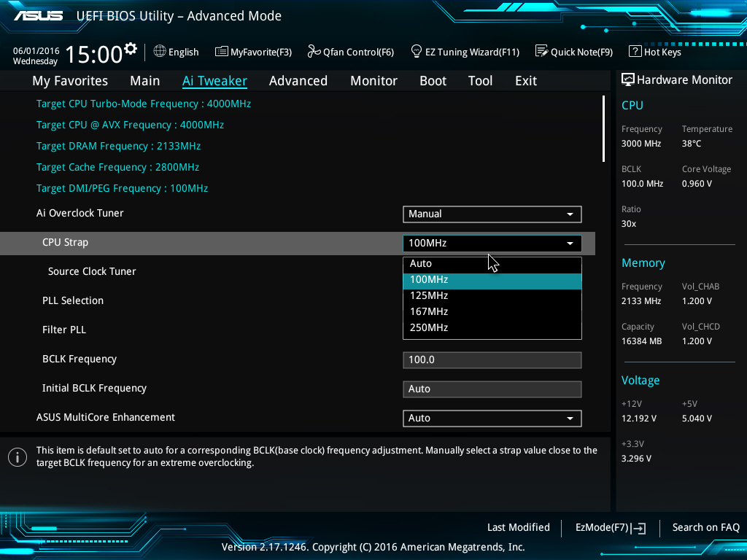
Task: Choose 125MHz CPU Strap option
Action: (492, 296)
